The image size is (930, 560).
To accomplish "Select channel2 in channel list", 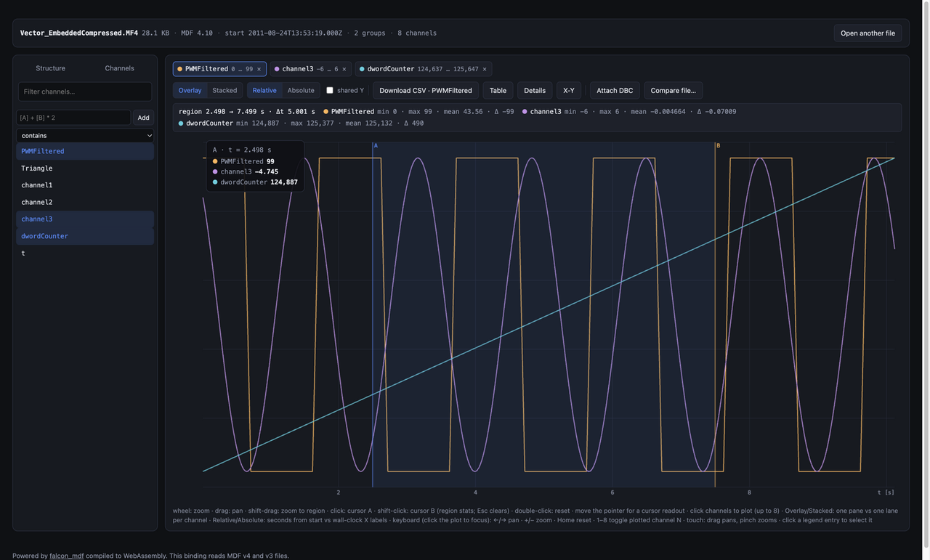I will tap(85, 202).
